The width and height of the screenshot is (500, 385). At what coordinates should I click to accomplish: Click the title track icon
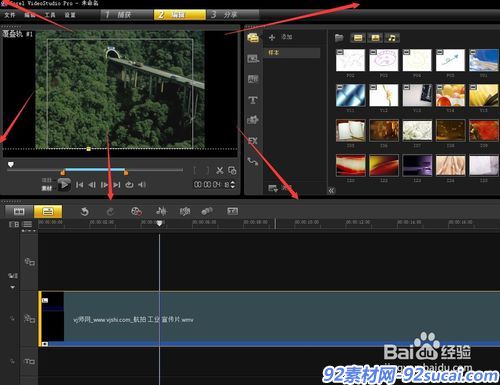[29, 361]
